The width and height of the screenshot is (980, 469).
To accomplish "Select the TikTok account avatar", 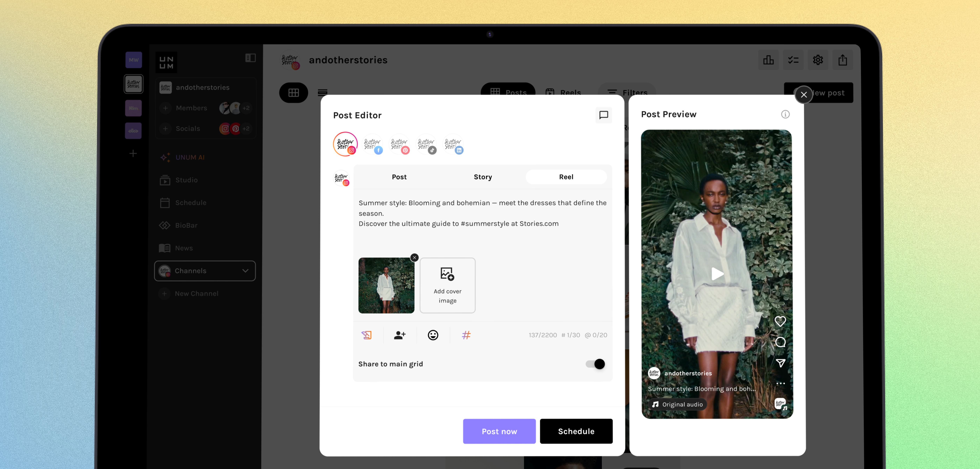I will pos(426,145).
